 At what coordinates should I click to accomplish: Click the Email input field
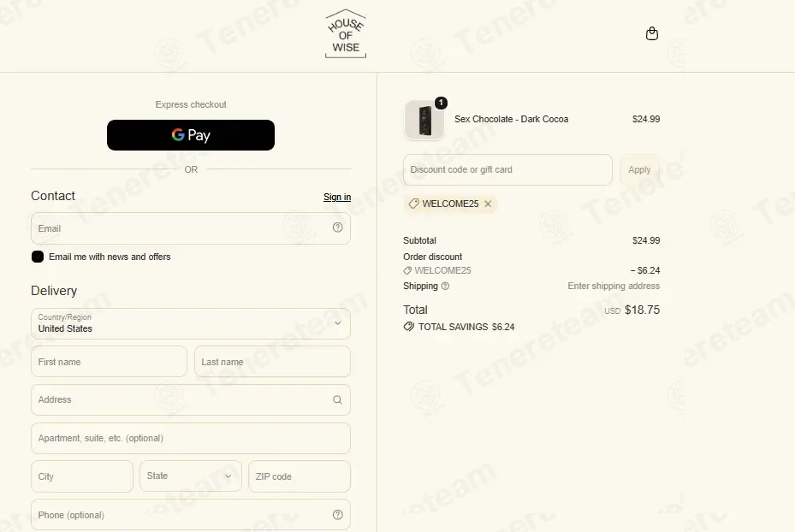[x=191, y=228]
